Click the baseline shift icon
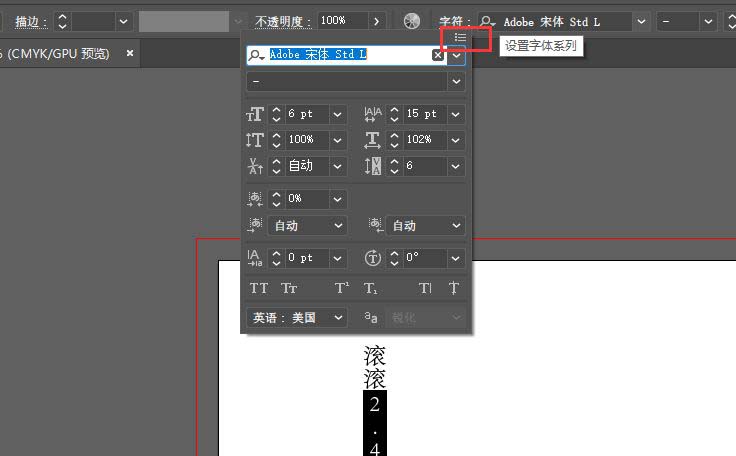This screenshot has height=456, width=736. tap(255, 258)
